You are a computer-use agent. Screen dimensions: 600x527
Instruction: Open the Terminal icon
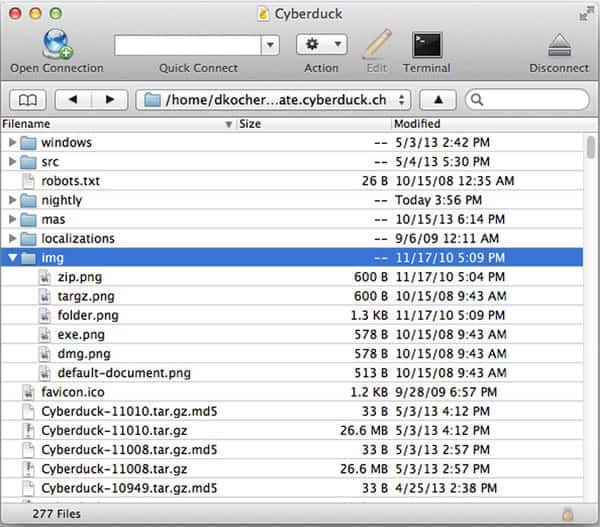[x=427, y=44]
